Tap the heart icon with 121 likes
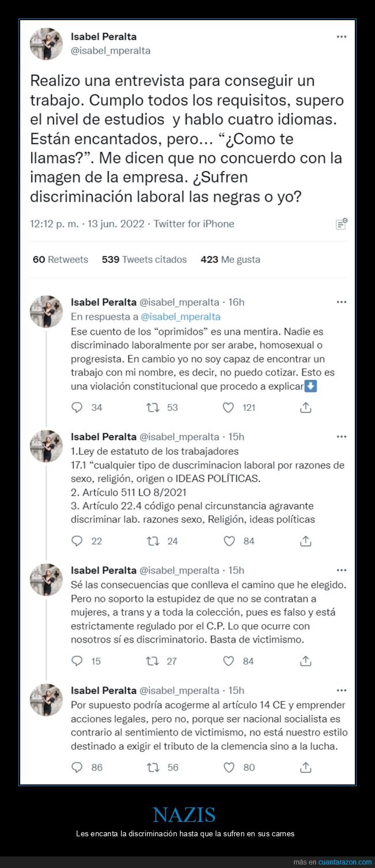This screenshot has height=868, width=375. 228,407
